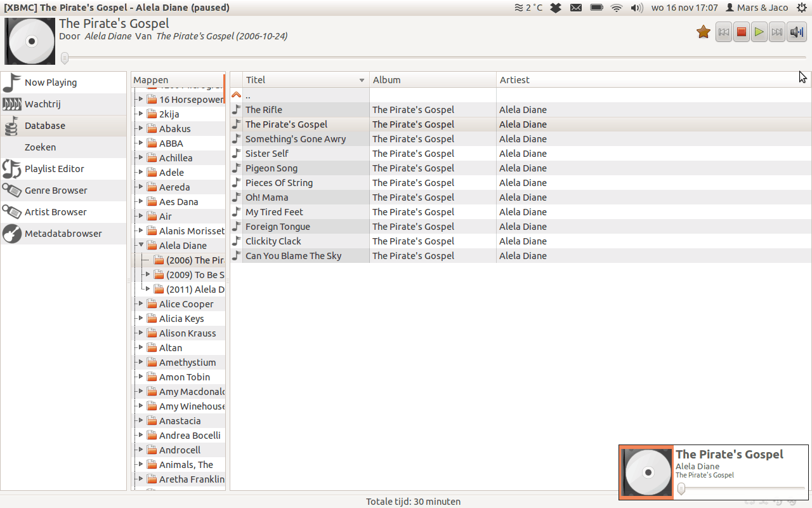Sort by the Artiest column header

tap(653, 80)
